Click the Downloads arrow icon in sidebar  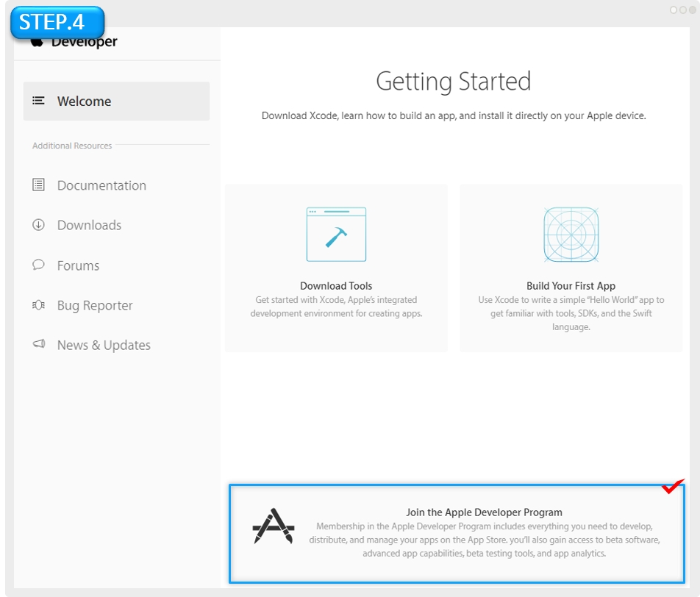(39, 225)
